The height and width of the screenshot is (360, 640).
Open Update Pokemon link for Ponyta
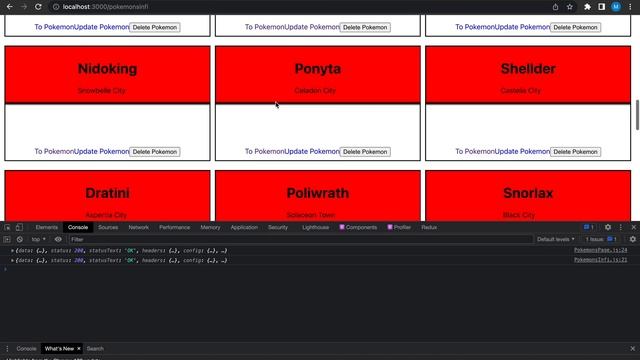coord(312,151)
